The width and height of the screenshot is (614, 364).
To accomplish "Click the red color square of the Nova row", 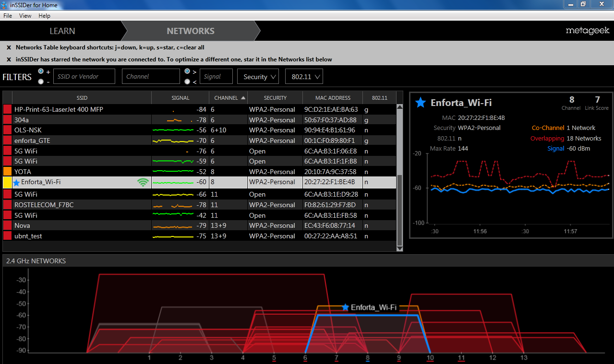I will [x=8, y=225].
